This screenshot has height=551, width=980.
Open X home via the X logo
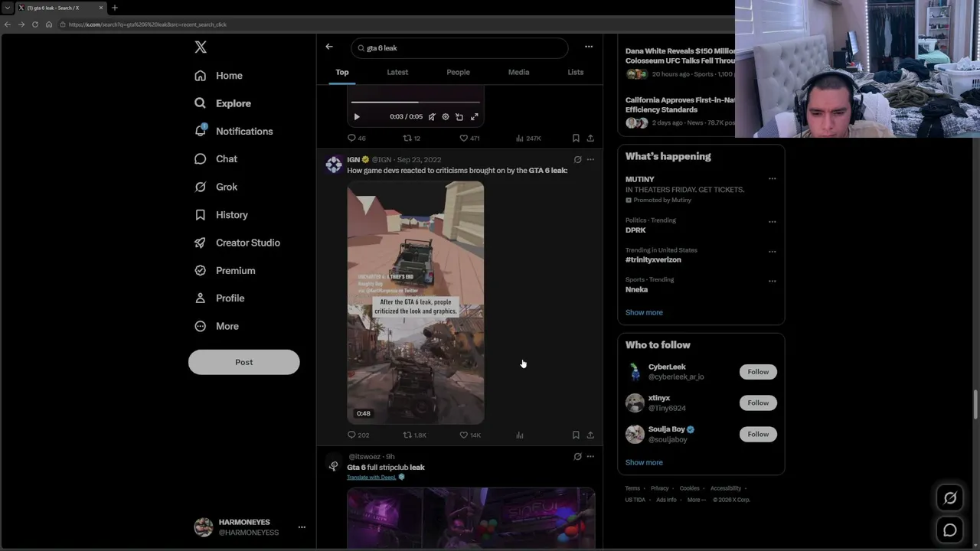point(201,47)
